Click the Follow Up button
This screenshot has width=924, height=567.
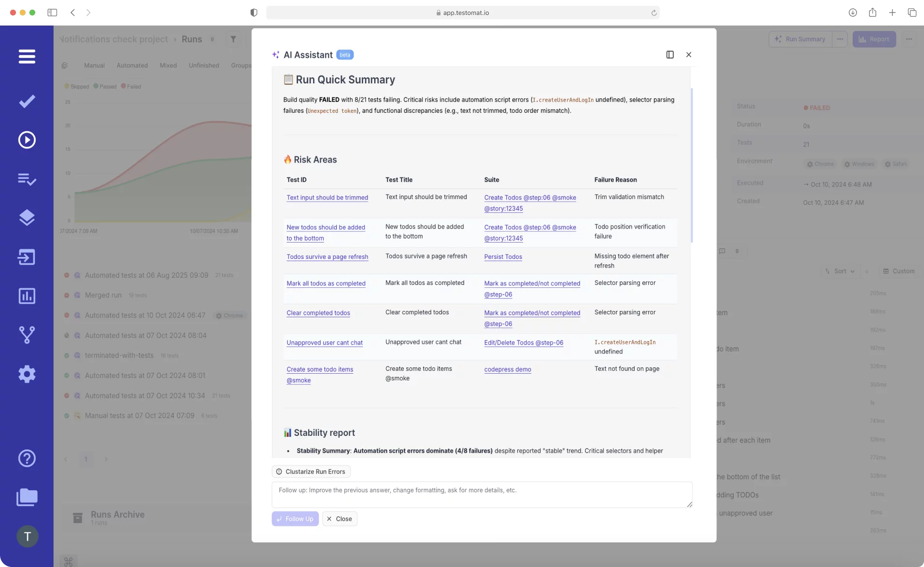(295, 518)
